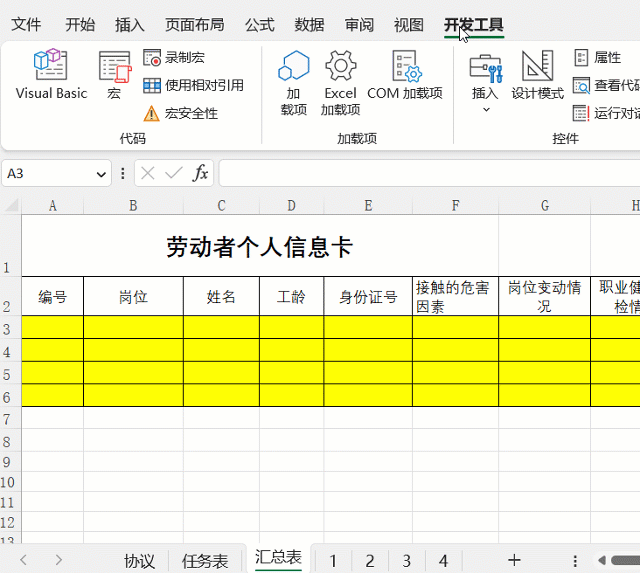Image resolution: width=640 pixels, height=573 pixels.
Task: Open the 加载项 add-ins button
Action: [293, 83]
